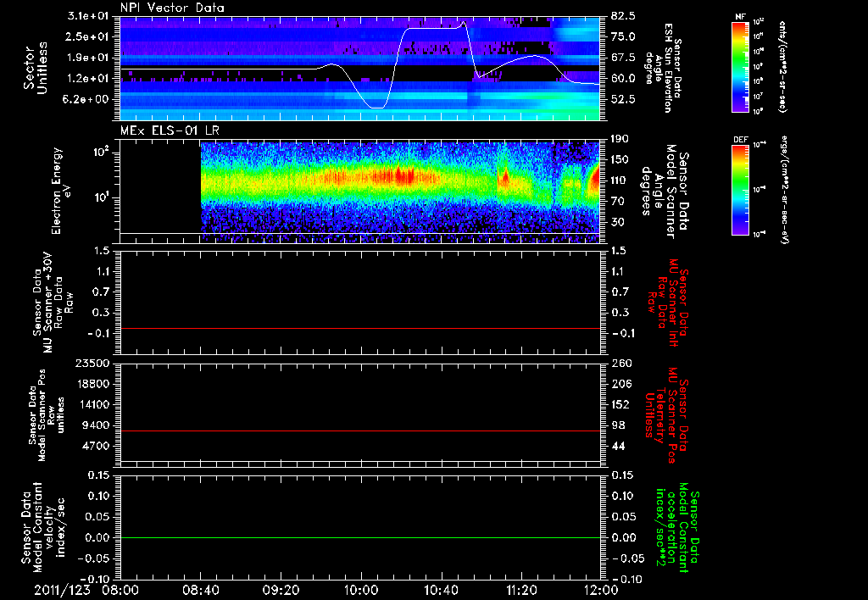Click the green "Model Constant acceleration" label
The height and width of the screenshot is (600, 868).
click(x=677, y=527)
